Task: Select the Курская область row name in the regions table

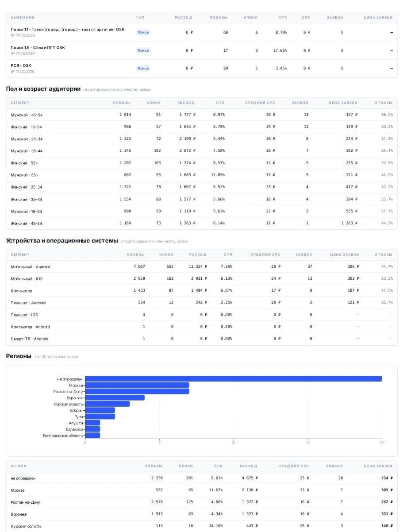Action: coord(26,526)
